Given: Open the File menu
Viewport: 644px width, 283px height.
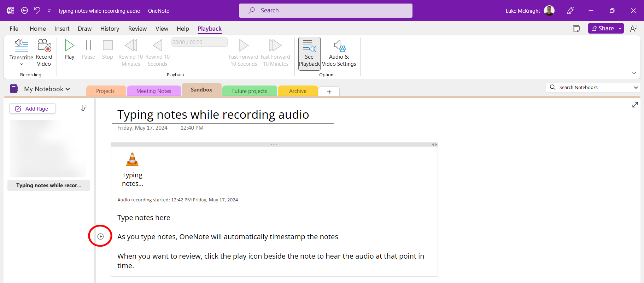Looking at the screenshot, I should click(x=14, y=29).
